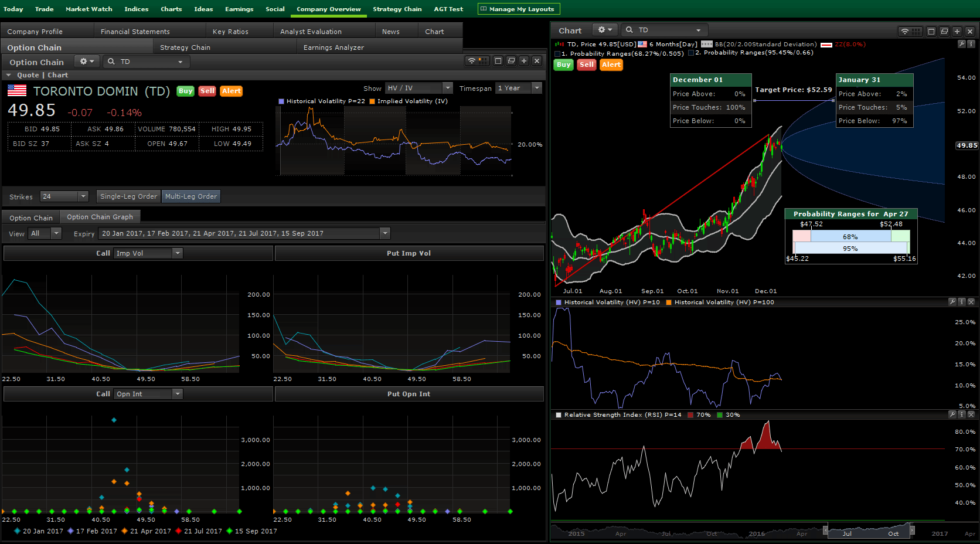Click Historical Volatility P=100 orange color swatch

669,302
